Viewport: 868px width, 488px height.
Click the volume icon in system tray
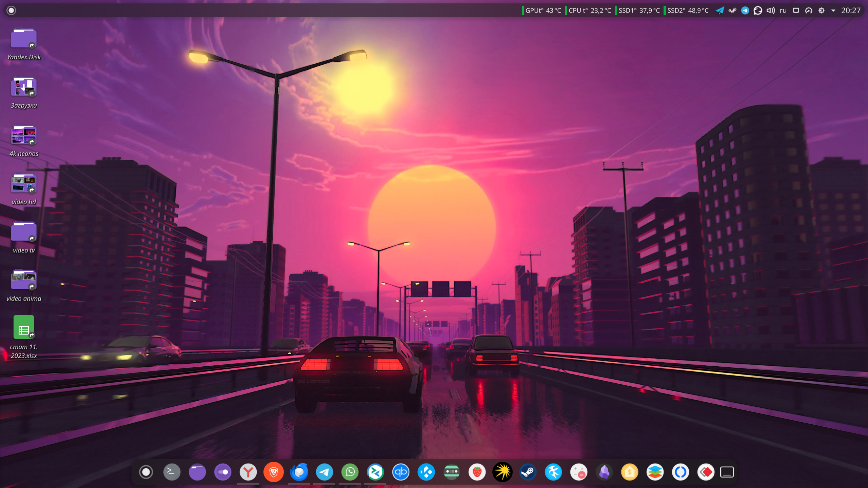point(770,11)
